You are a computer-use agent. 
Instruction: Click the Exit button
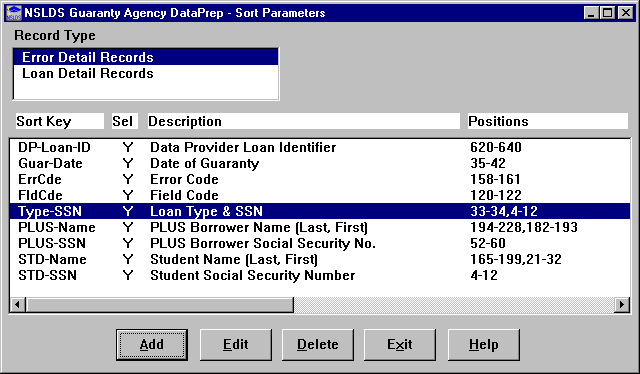point(400,345)
